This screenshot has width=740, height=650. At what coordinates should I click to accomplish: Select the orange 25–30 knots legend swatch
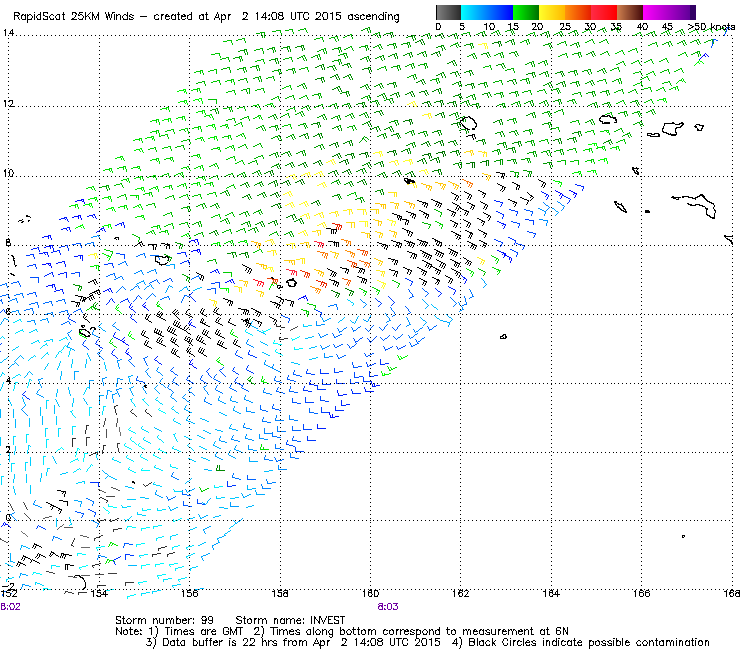pyautogui.click(x=578, y=12)
